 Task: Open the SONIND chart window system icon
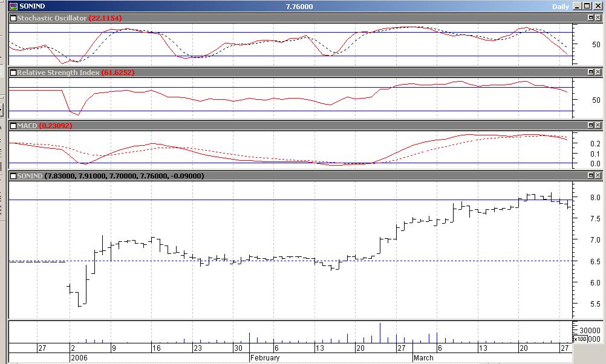(x=13, y=6)
